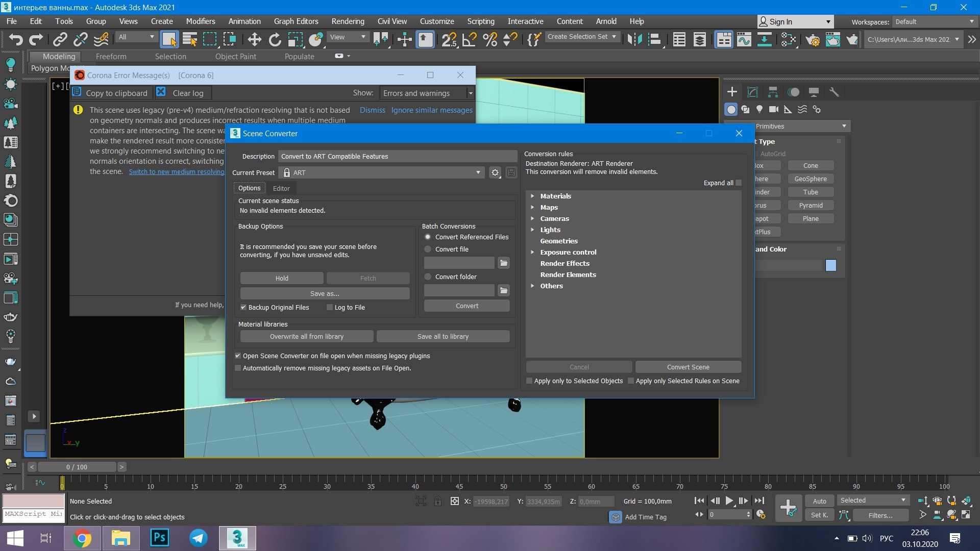
Task: Click the Convert Scene button
Action: (688, 367)
